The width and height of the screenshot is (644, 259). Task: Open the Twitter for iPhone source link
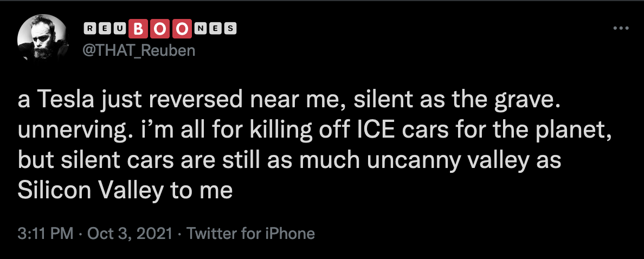(x=250, y=234)
